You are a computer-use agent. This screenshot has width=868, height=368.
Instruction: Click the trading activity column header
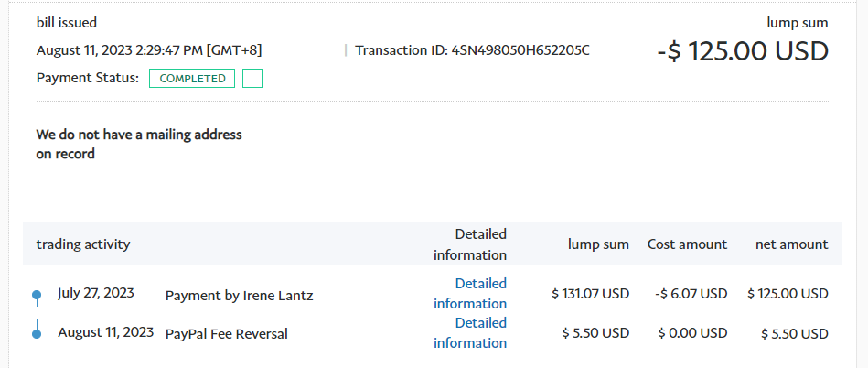(x=83, y=244)
